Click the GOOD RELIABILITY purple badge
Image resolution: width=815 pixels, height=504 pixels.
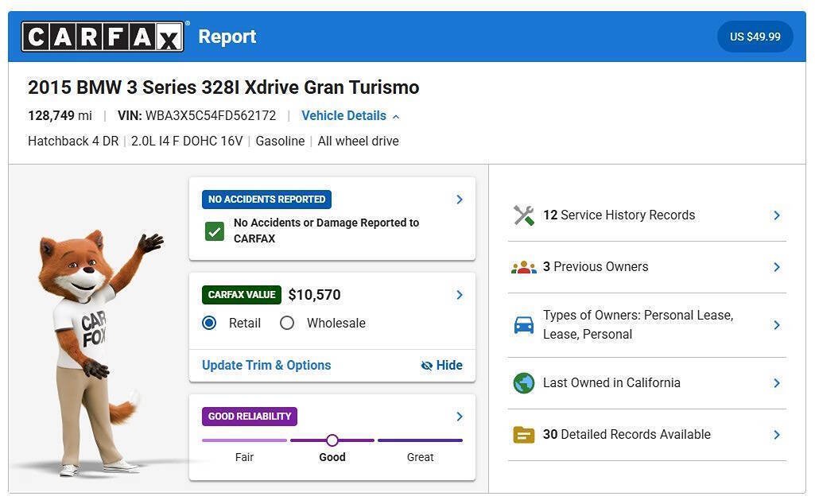point(250,417)
